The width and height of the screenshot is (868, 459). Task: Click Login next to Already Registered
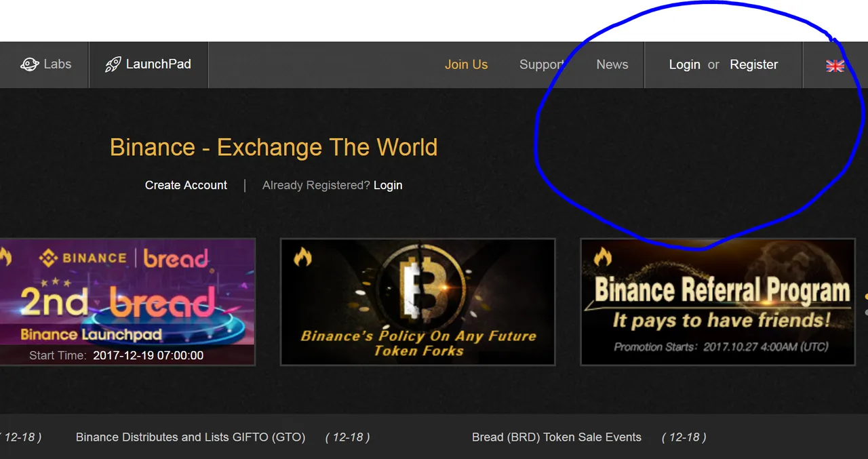click(388, 185)
